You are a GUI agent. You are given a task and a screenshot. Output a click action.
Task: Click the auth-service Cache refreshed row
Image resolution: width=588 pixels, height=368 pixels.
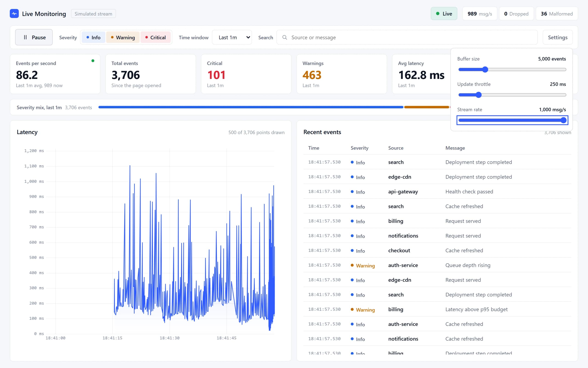point(437,324)
